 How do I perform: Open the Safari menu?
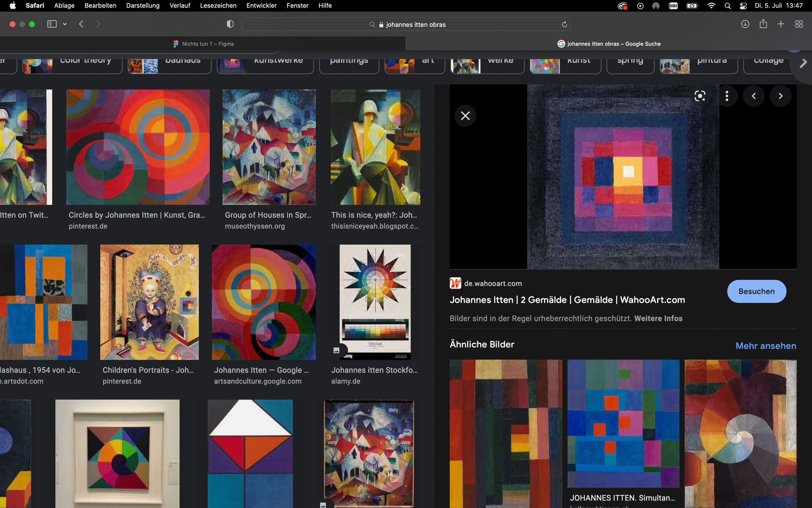pyautogui.click(x=35, y=6)
